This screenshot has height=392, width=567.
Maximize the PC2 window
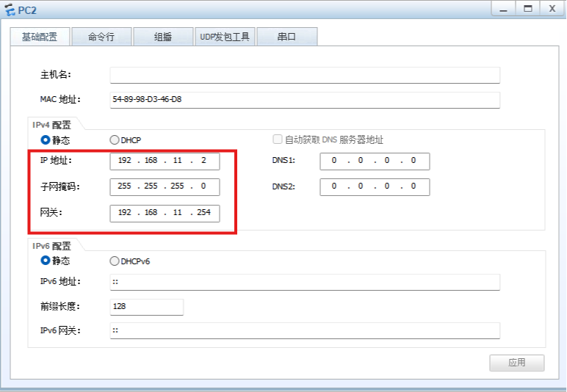pyautogui.click(x=528, y=9)
